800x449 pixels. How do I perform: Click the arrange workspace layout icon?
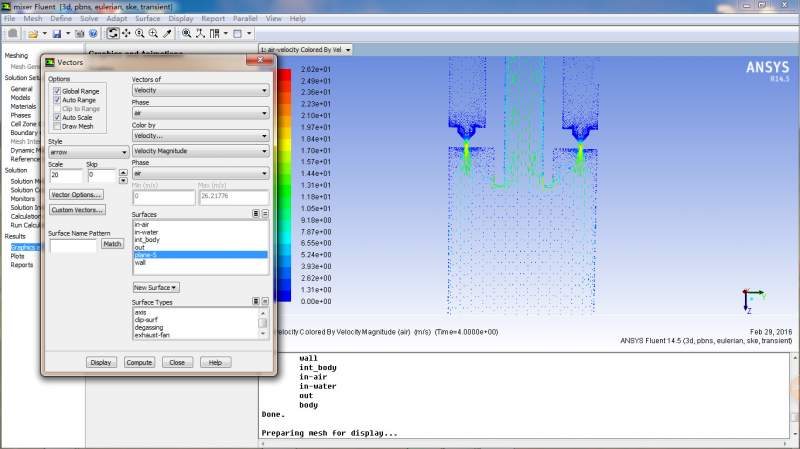click(214, 34)
